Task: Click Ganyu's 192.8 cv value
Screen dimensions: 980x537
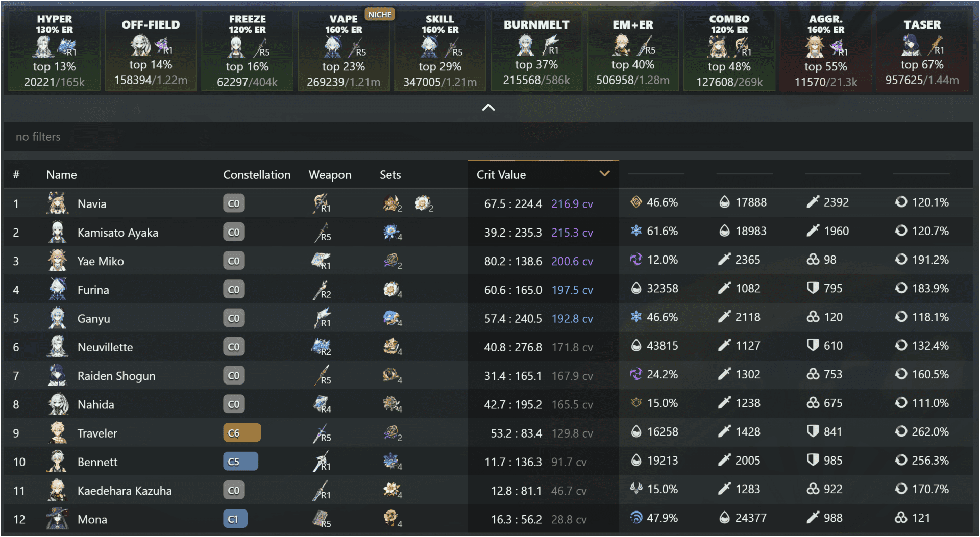Action: click(572, 319)
